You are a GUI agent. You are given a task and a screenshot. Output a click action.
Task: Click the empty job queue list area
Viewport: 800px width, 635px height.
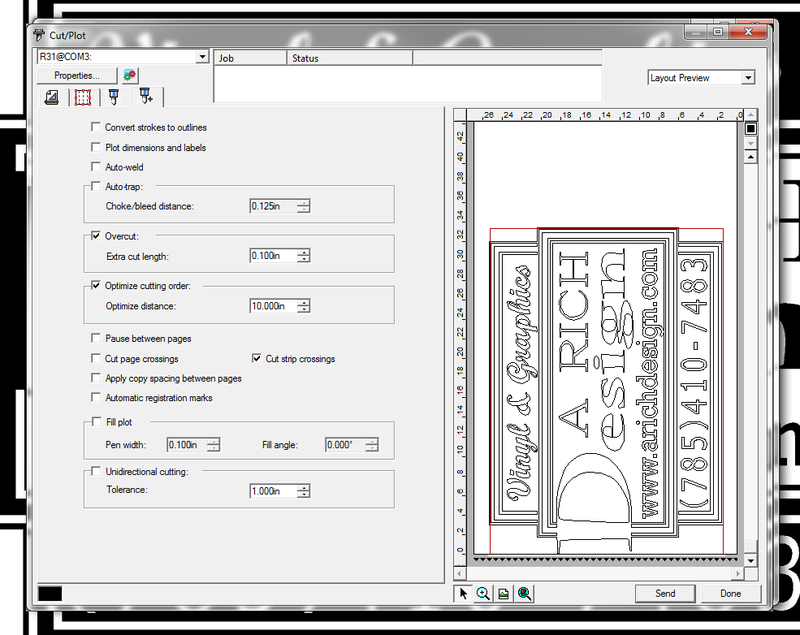point(408,84)
